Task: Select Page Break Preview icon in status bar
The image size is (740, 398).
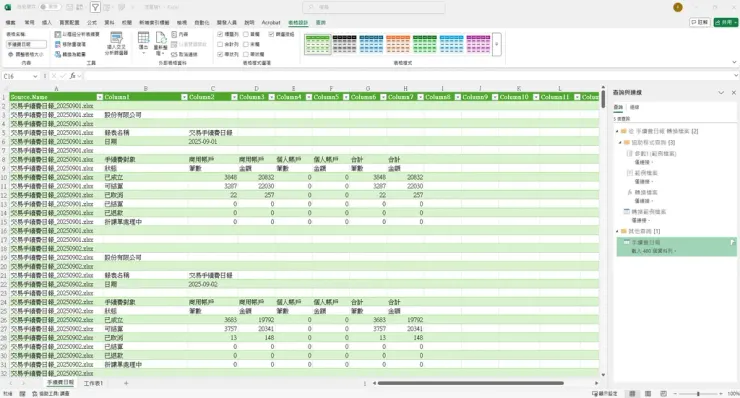Action: [x=664, y=393]
